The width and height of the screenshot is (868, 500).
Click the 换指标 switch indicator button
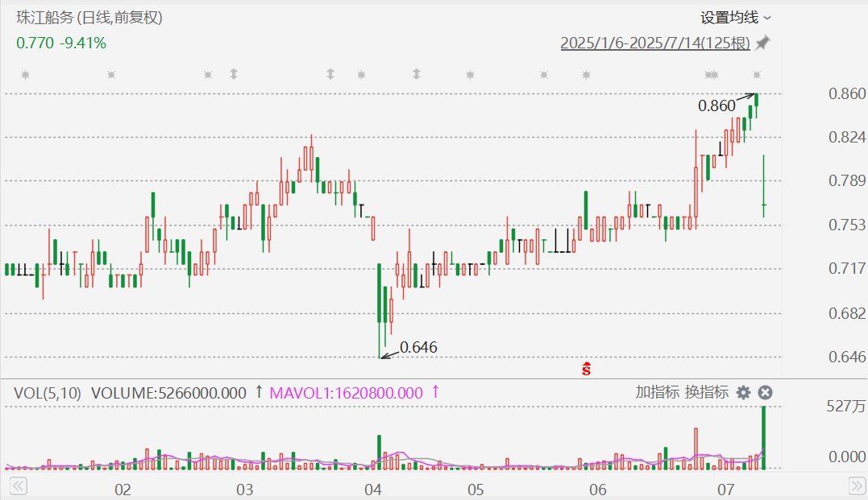[706, 392]
